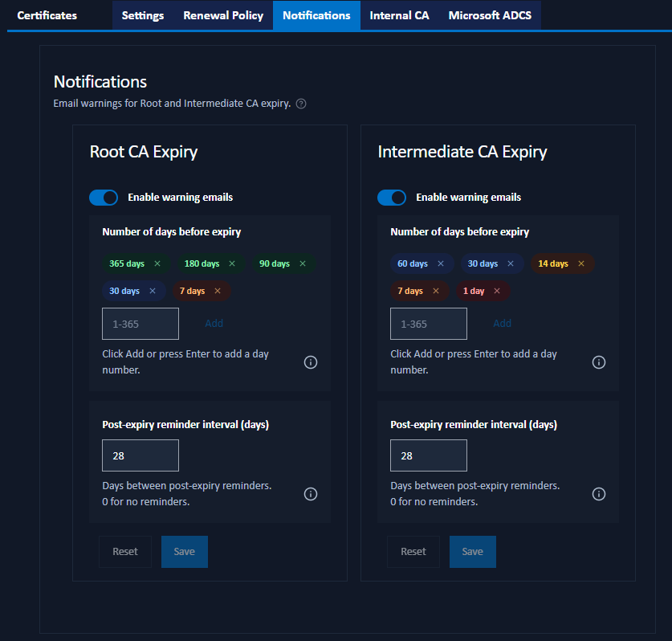The height and width of the screenshot is (641, 672).
Task: Toggle Root CA Enable warning emails switch
Action: [104, 198]
